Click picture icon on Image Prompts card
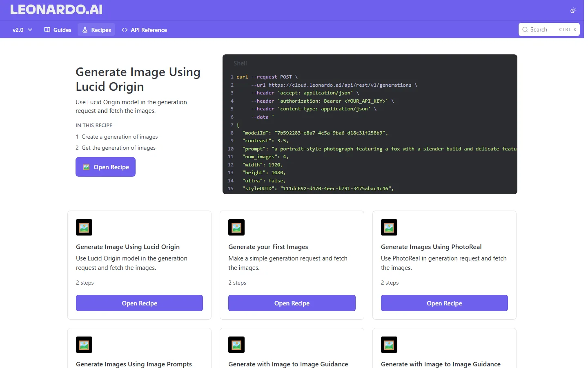Screen dimensions: 588x368 pyautogui.click(x=84, y=345)
